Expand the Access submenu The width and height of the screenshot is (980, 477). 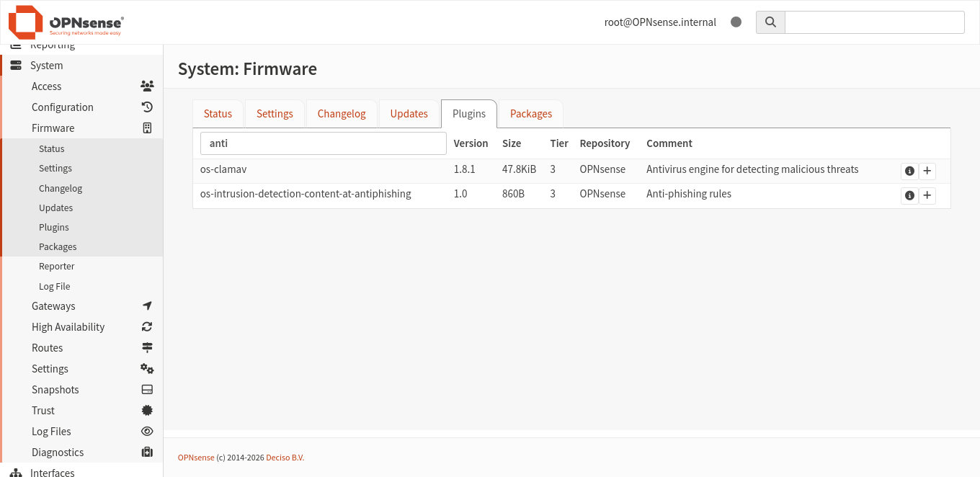[x=81, y=86]
